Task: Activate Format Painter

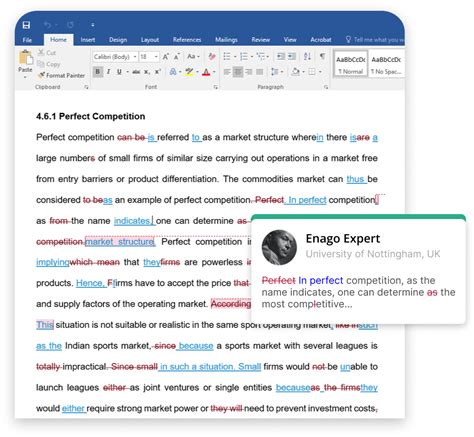Action: 61,75
